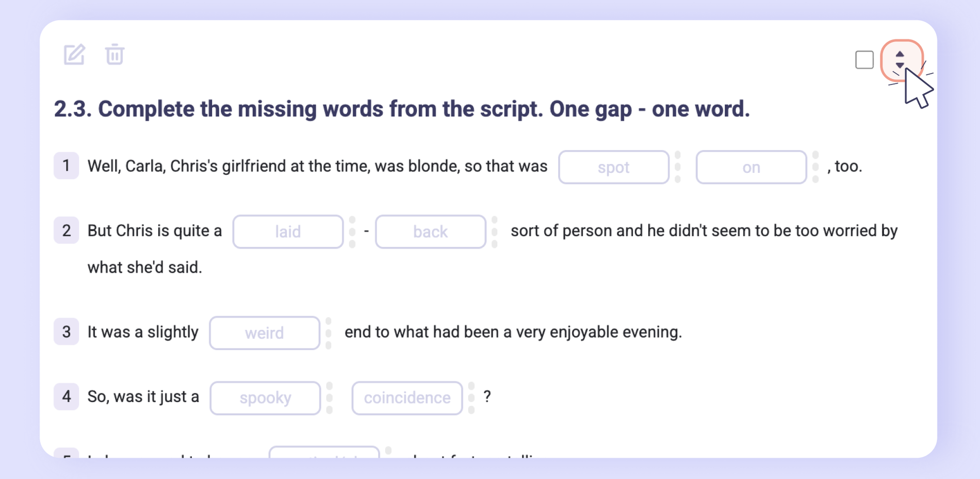980x479 pixels.
Task: Click dots handle beside 'coincidence' gap
Action: 471,398
